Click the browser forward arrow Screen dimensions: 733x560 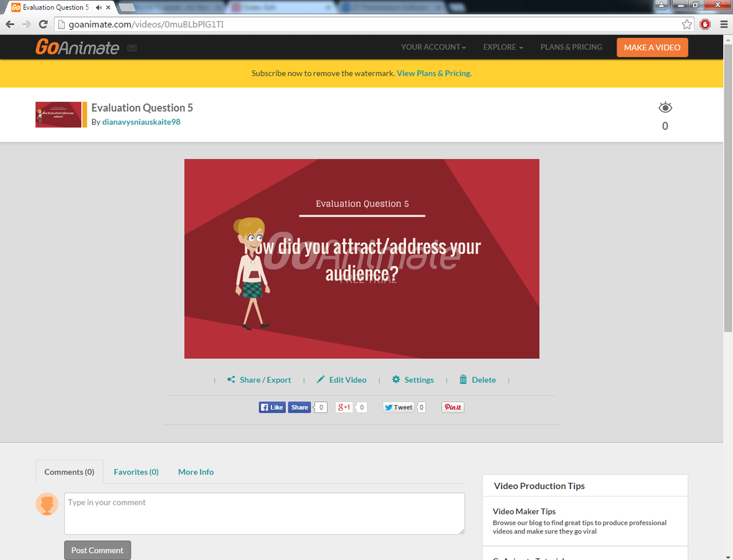[x=27, y=24]
